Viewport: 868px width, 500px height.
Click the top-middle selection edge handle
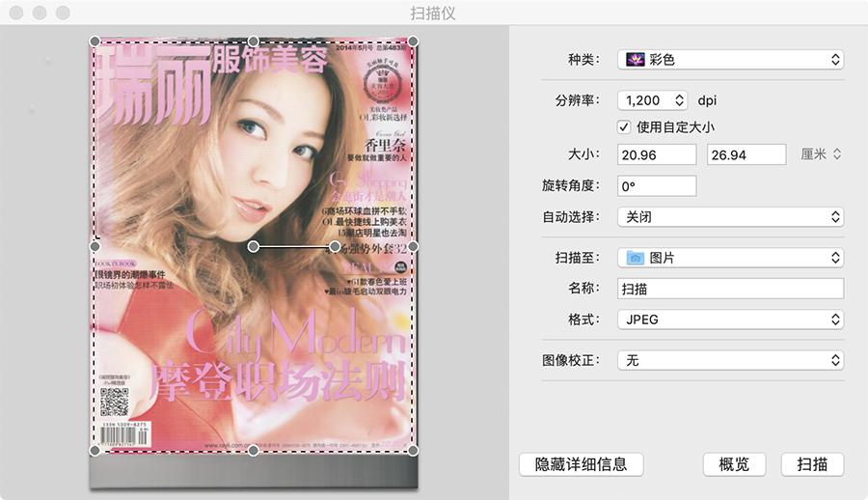(x=253, y=41)
